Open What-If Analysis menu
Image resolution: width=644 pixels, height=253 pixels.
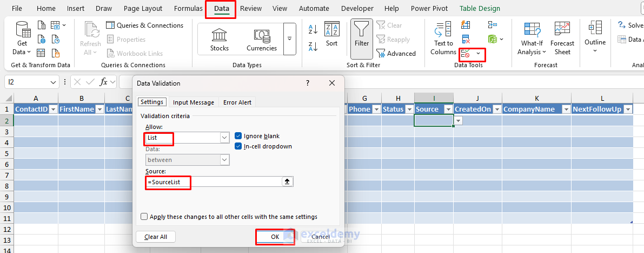coord(532,38)
